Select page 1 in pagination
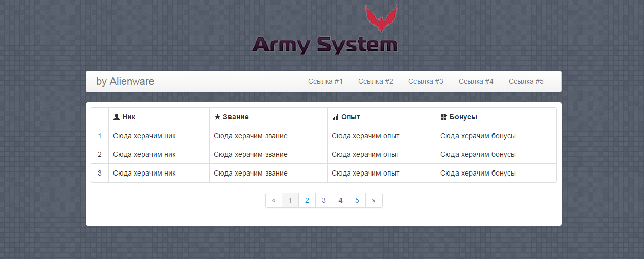The height and width of the screenshot is (259, 644). click(x=290, y=200)
